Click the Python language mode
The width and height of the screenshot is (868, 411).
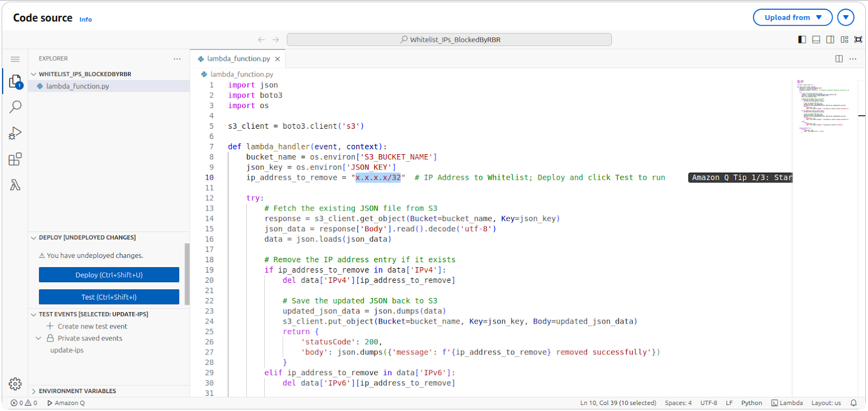pos(751,403)
